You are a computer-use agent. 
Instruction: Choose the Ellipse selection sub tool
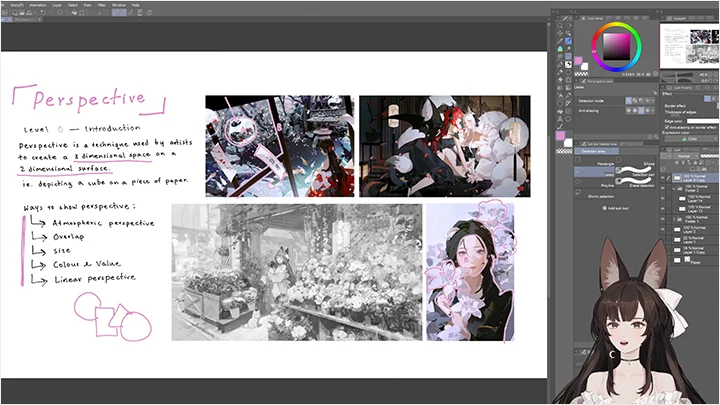tap(636, 162)
